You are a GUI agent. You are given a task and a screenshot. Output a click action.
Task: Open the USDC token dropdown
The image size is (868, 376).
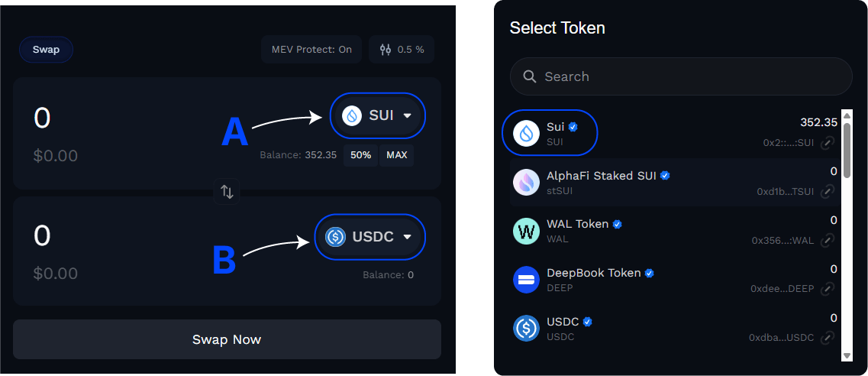pyautogui.click(x=370, y=237)
